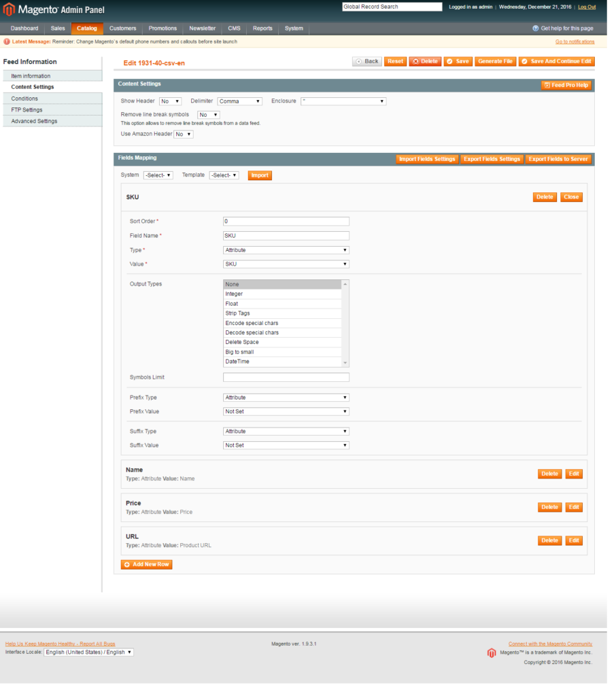Switch to the Conditions tab
Image resolution: width=616 pixels, height=696 pixels.
(x=52, y=99)
